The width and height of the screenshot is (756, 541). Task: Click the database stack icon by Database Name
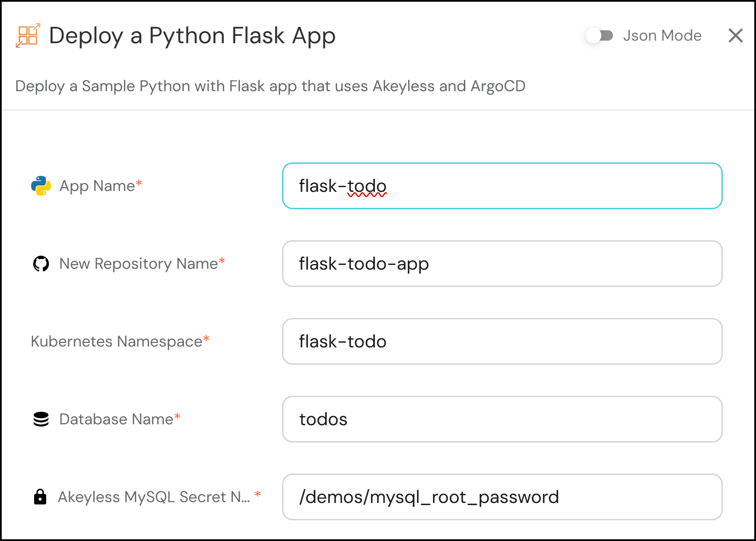click(x=41, y=419)
